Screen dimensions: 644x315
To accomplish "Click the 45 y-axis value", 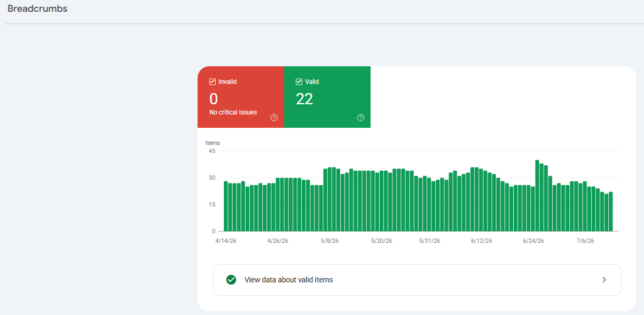I will point(212,151).
